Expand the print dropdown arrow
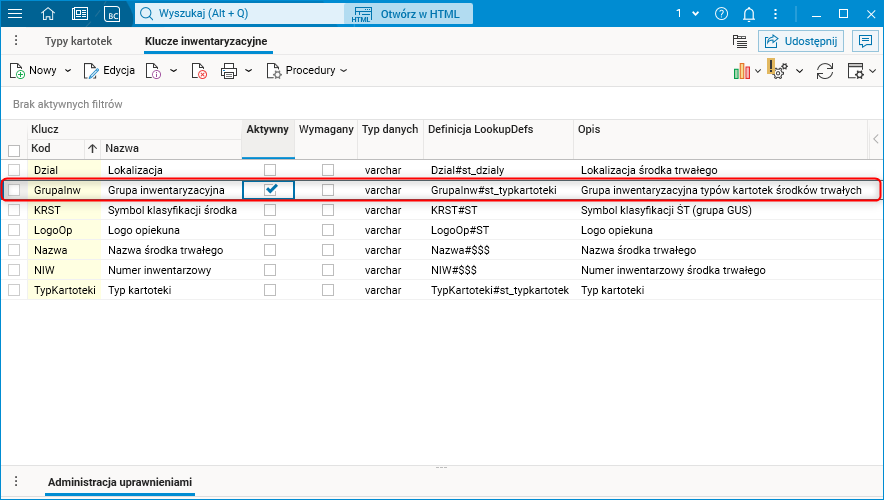 click(x=249, y=71)
